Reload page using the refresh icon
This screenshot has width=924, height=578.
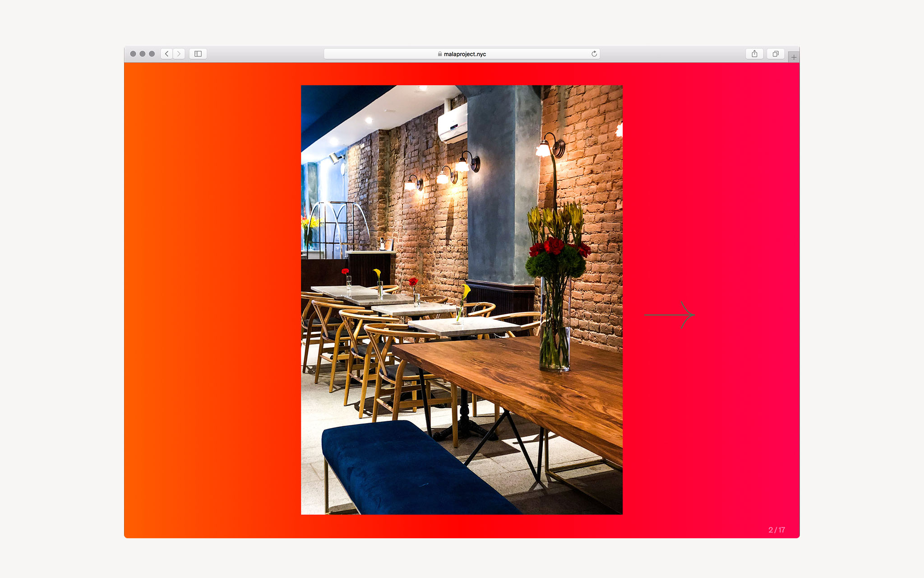(594, 54)
